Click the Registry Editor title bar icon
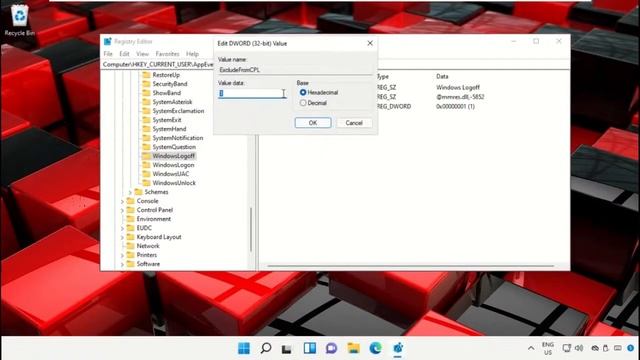This screenshot has height=360, width=640. [x=108, y=42]
